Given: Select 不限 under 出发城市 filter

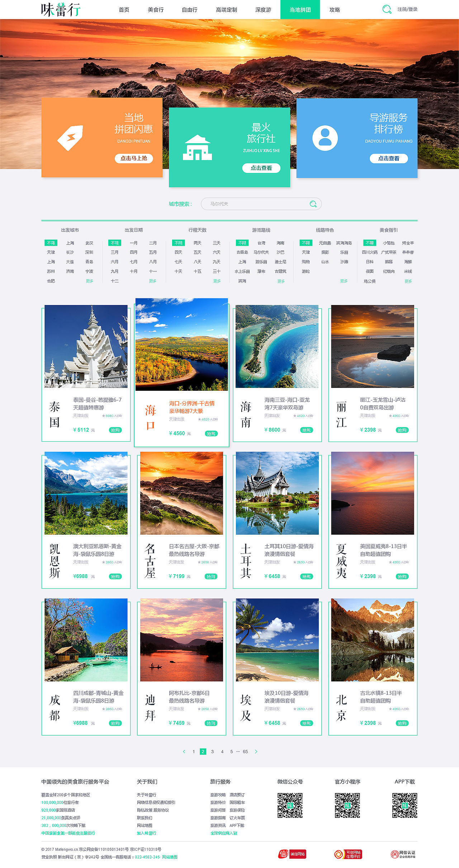Looking at the screenshot, I should [51, 243].
